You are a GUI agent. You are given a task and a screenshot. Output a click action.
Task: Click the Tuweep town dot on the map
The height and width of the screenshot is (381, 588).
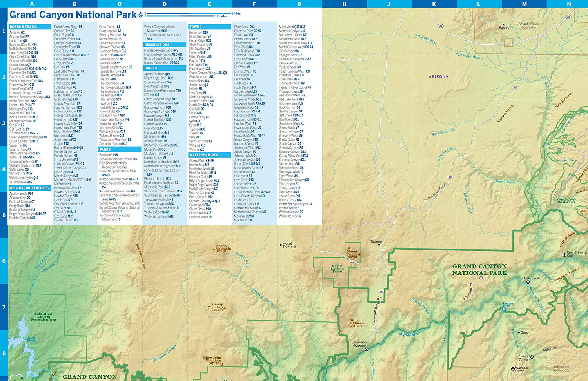point(379,245)
